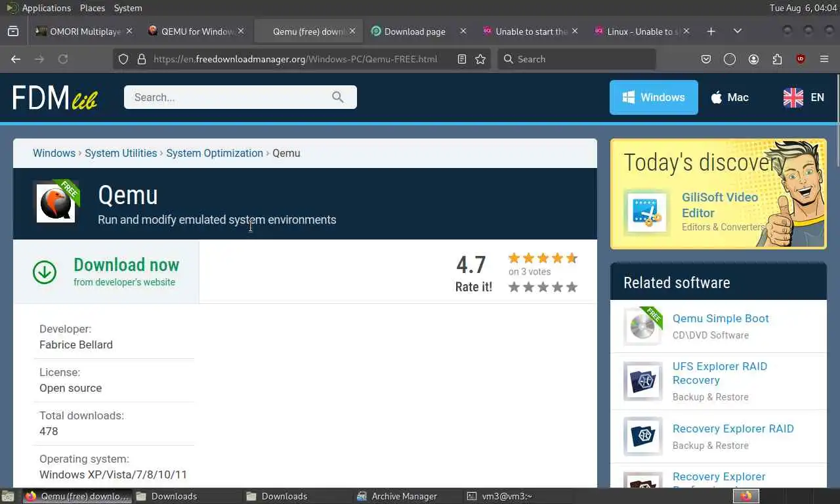Open the System Optimization breadcrumb

(x=215, y=153)
